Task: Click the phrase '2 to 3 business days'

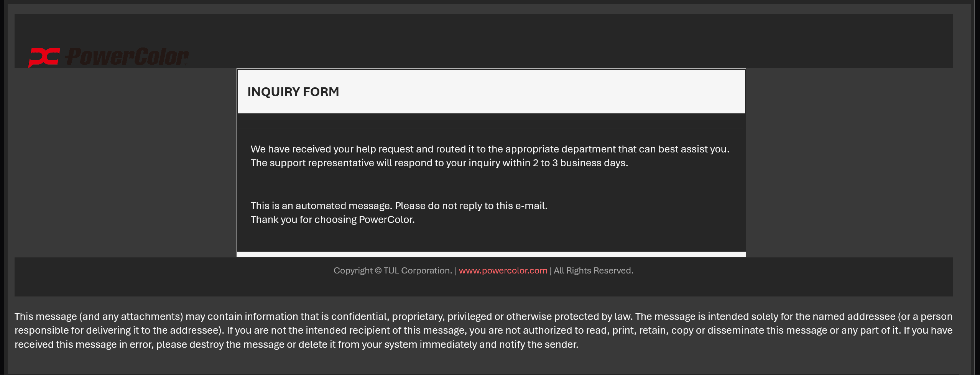Action: [580, 163]
